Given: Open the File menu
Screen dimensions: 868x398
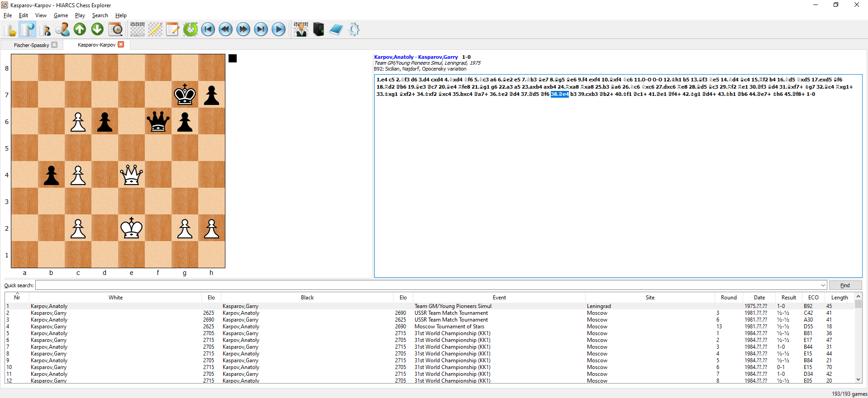Looking at the screenshot, I should (8, 15).
